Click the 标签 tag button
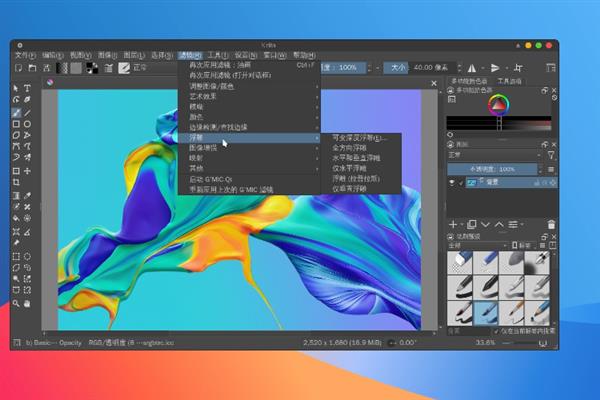 [522, 245]
